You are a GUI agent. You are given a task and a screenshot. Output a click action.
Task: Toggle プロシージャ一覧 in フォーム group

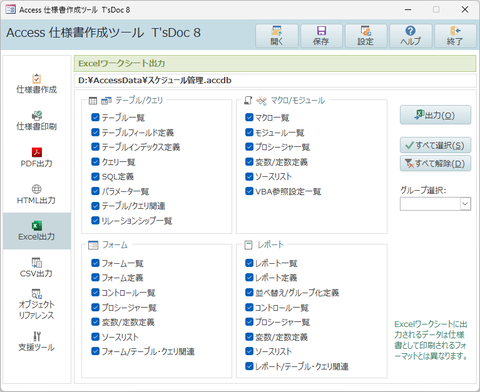tap(95, 307)
